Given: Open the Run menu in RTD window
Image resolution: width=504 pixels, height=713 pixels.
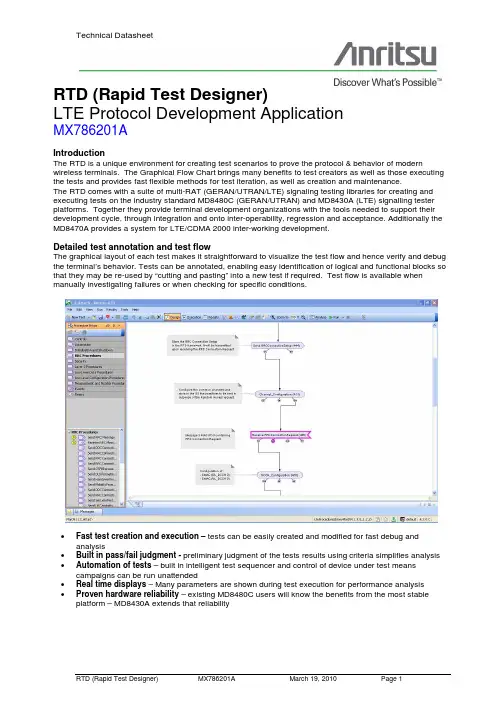Looking at the screenshot, I should pyautogui.click(x=100, y=310).
